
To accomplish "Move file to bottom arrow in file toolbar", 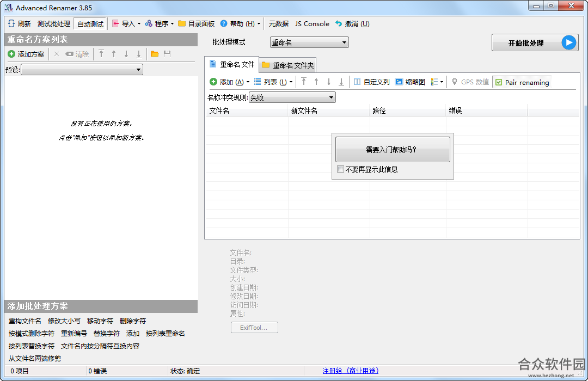I will [x=341, y=82].
